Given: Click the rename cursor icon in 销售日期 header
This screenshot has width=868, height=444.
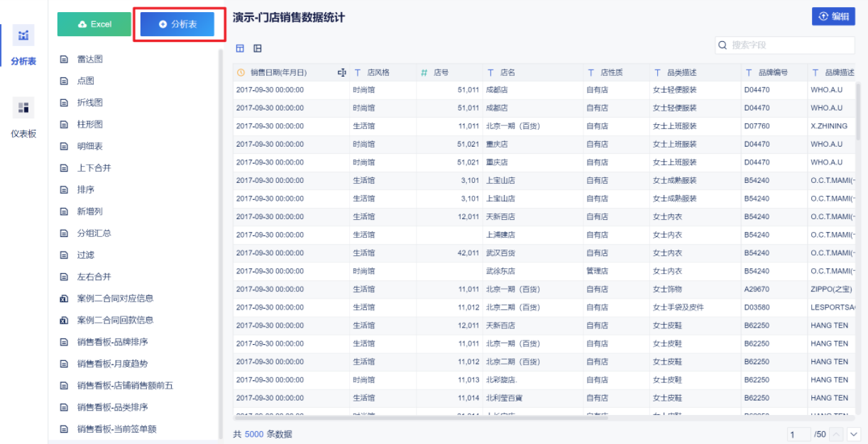Looking at the screenshot, I should (x=341, y=72).
